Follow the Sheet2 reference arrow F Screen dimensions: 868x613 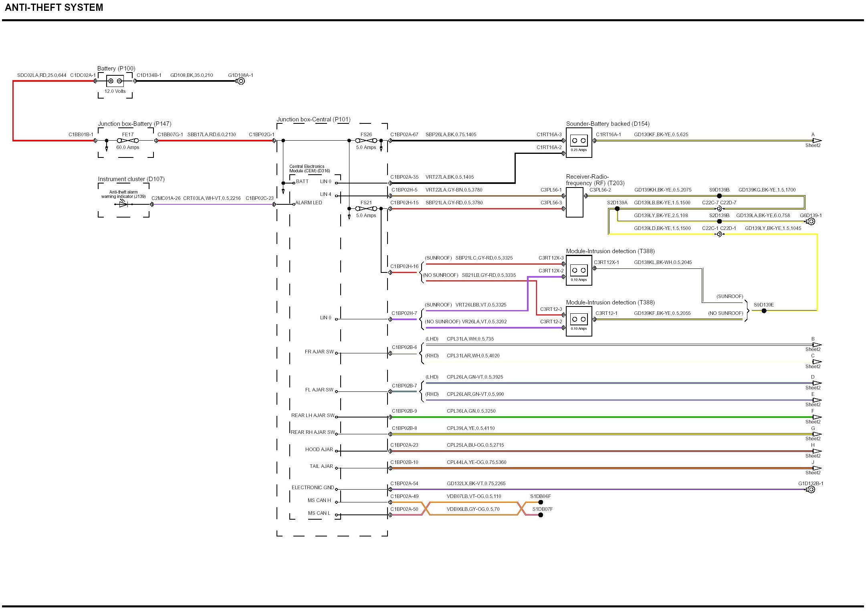click(817, 417)
